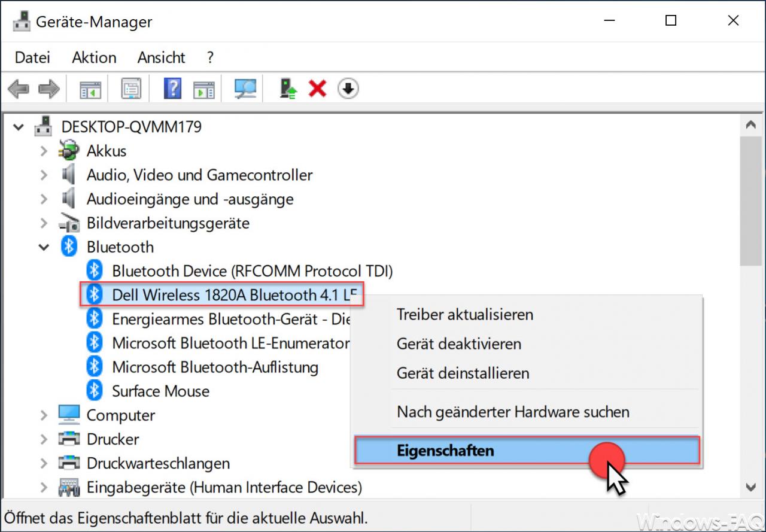The image size is (766, 532).
Task: Select the Surface Mouse entry
Action: [161, 391]
